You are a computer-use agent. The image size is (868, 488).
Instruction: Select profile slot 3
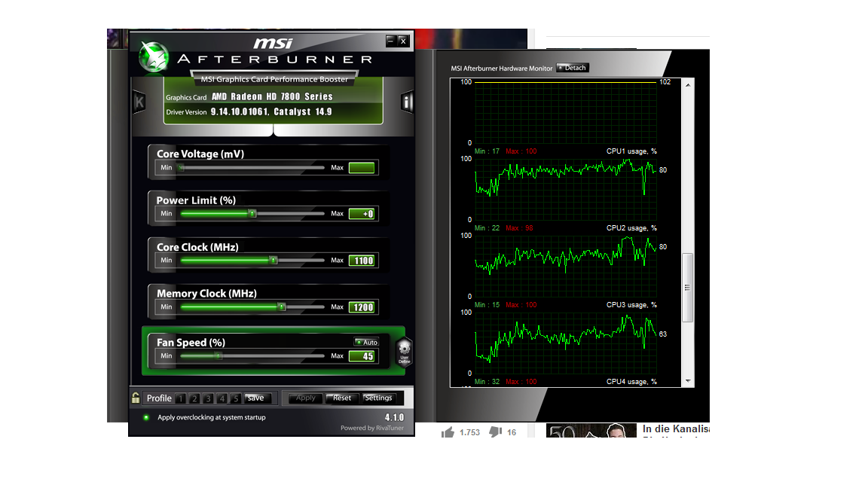coord(208,398)
